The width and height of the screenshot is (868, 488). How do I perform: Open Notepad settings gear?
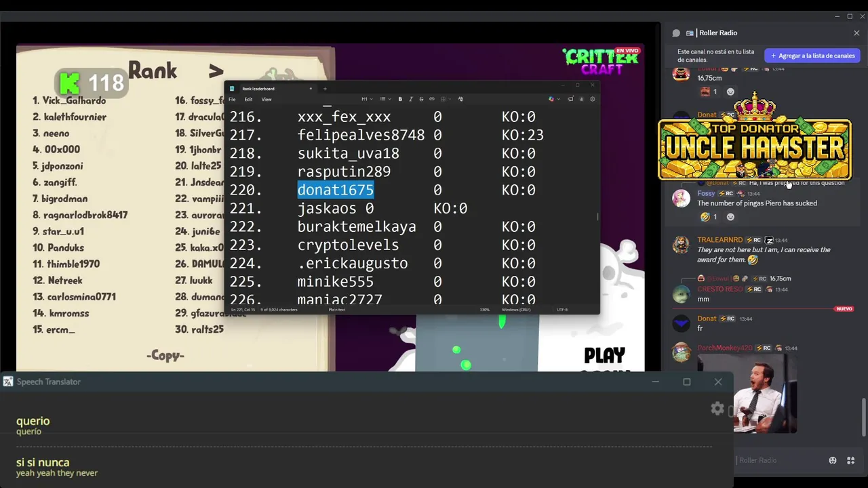click(593, 99)
